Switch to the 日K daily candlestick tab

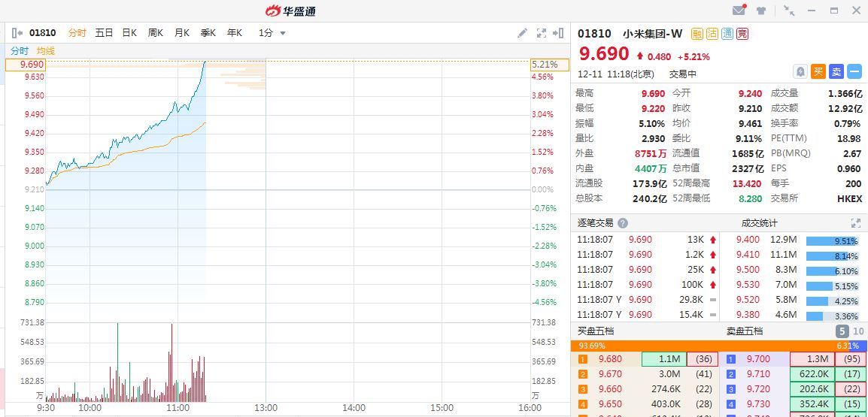coord(129,33)
